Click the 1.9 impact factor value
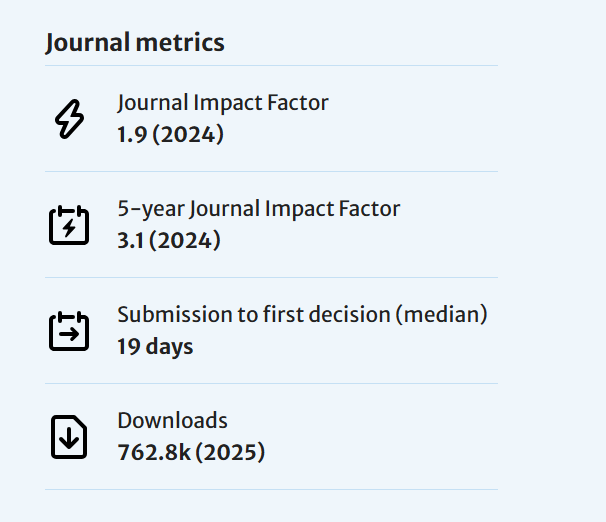606x522 pixels. point(131,134)
